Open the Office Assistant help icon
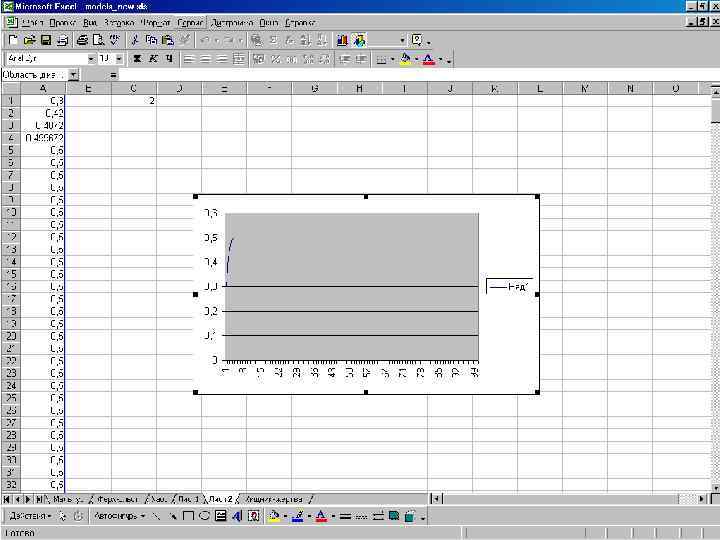The width and height of the screenshot is (720, 540). 417,40
